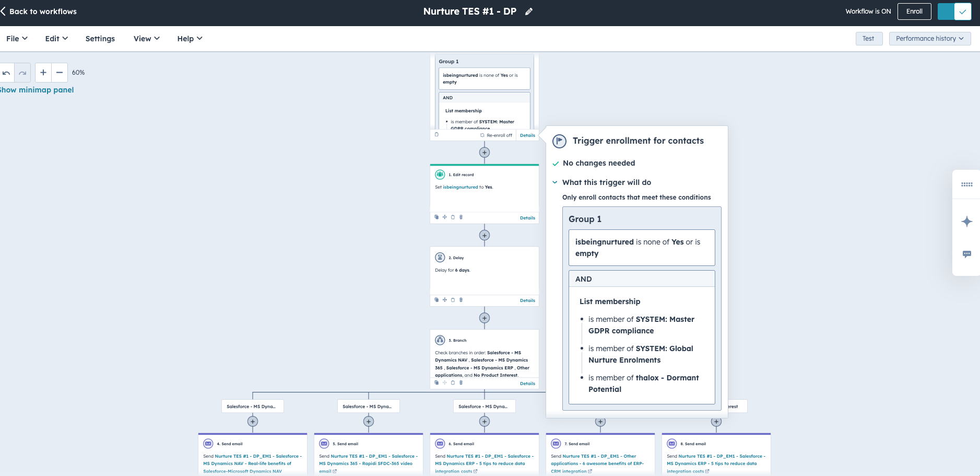This screenshot has height=476, width=980.
Task: Collapse the 'What this trigger will do' section
Action: pos(555,182)
